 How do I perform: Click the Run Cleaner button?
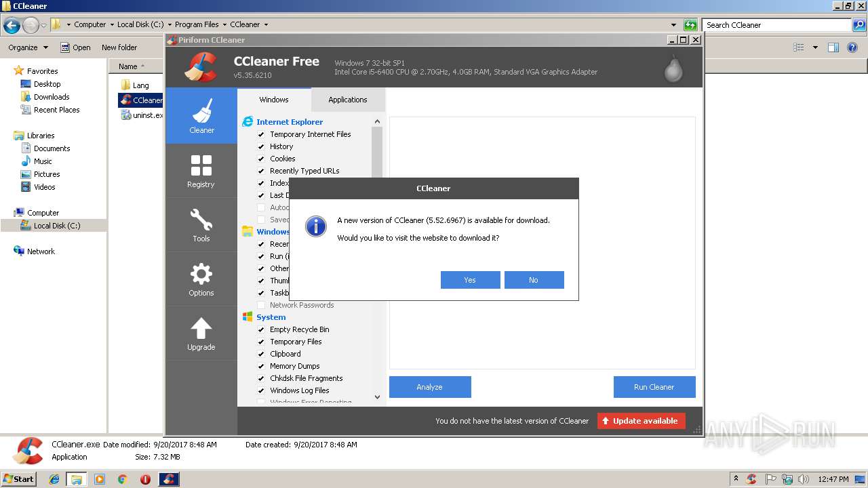(x=654, y=387)
